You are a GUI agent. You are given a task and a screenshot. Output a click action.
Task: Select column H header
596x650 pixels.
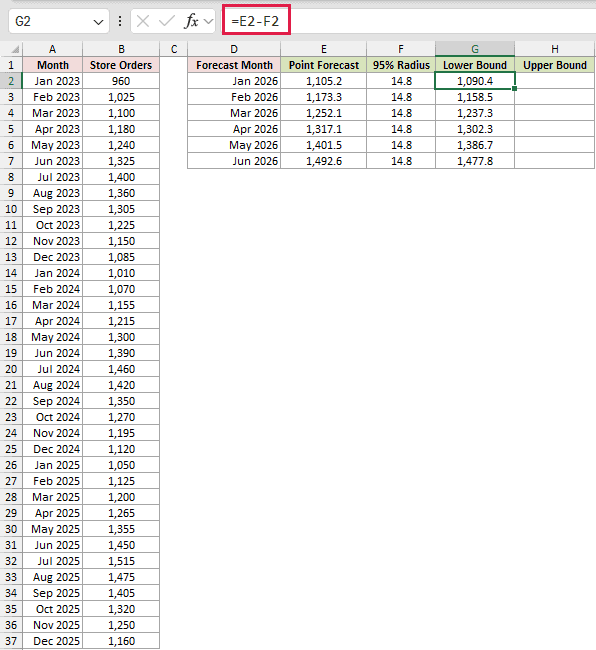[555, 49]
